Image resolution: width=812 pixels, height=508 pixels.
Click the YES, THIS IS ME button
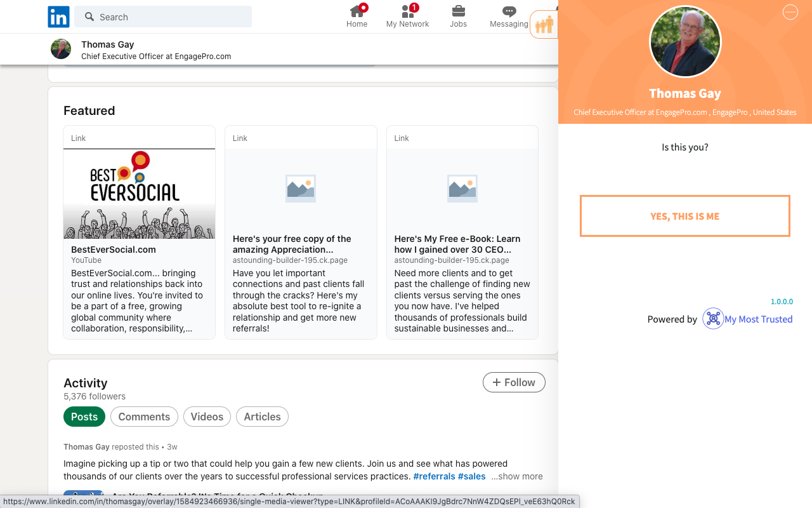pos(685,216)
